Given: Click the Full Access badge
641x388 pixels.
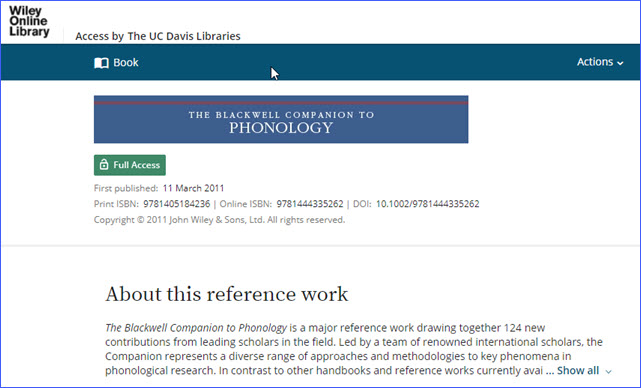Looking at the screenshot, I should tap(130, 165).
